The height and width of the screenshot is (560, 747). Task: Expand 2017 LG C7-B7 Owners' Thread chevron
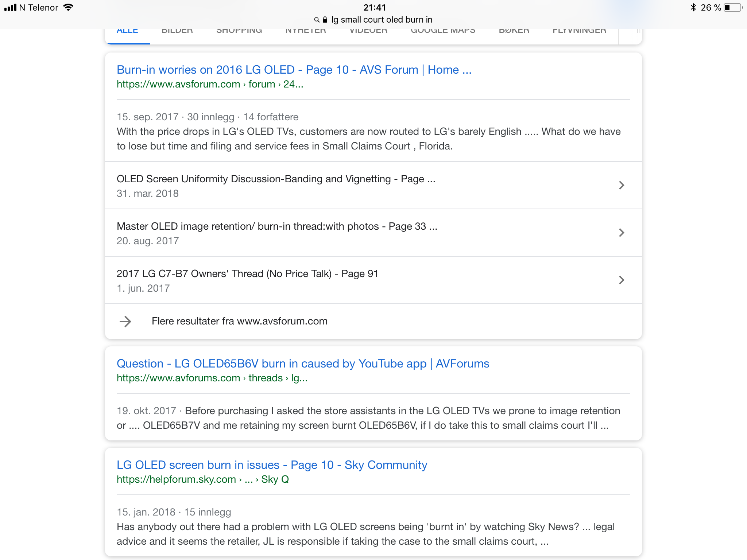622,280
